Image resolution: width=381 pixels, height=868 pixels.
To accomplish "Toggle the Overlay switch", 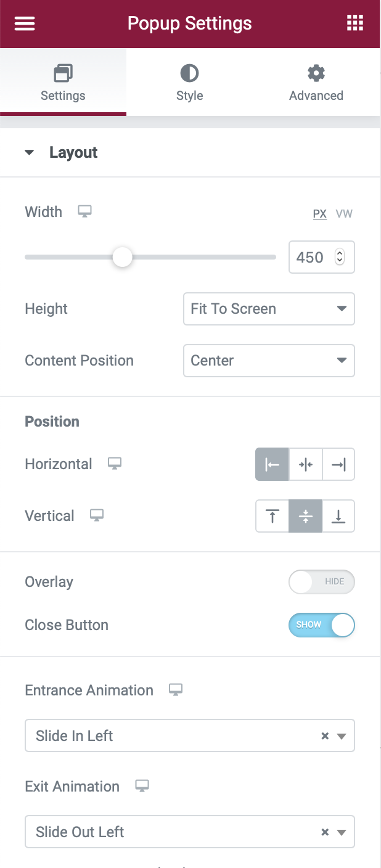I will click(321, 582).
